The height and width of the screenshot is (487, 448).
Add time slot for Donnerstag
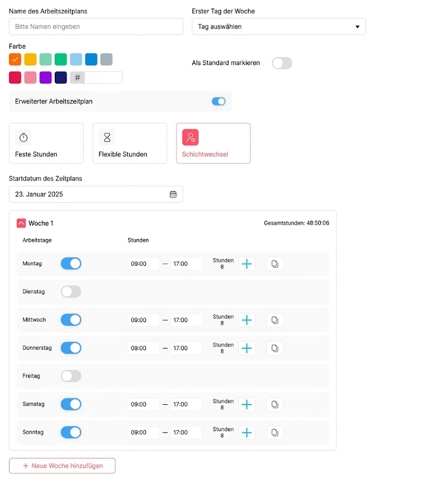click(247, 348)
